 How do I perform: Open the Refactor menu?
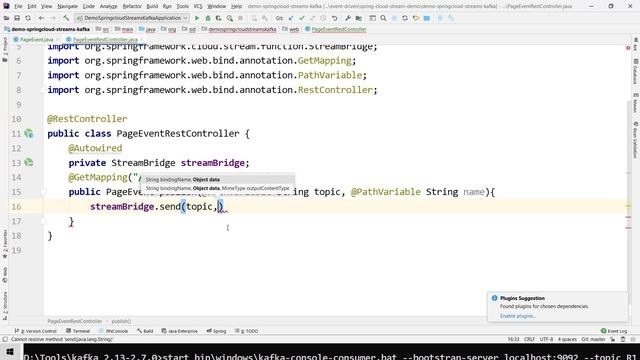(x=132, y=7)
